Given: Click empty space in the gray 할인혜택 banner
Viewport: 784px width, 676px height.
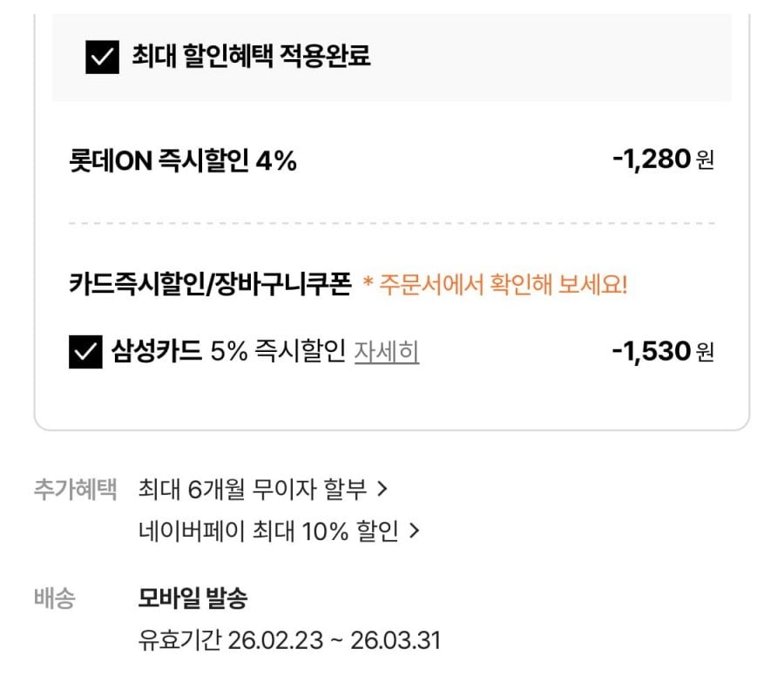Looking at the screenshot, I should click(558, 58).
